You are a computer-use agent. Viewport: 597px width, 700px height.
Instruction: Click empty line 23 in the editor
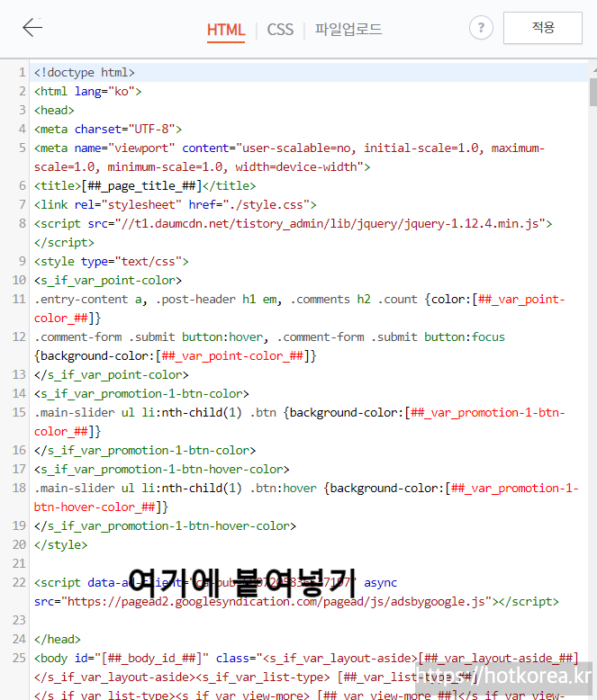pos(308,620)
